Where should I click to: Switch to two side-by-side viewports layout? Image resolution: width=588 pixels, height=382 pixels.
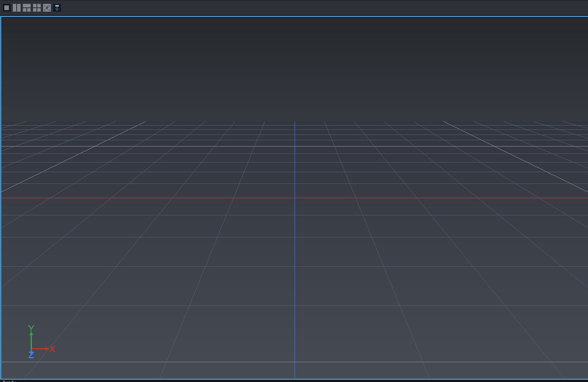(17, 8)
